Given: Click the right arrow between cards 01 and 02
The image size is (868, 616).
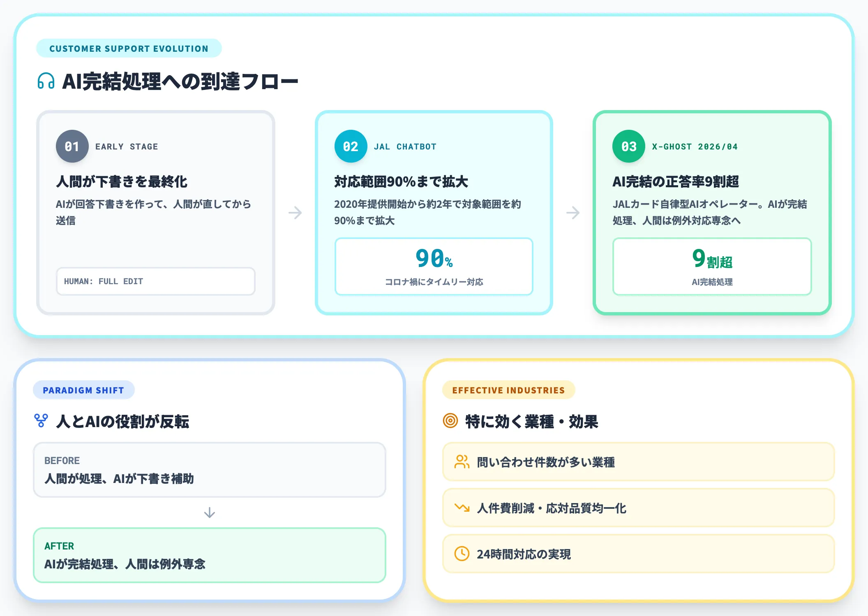Looking at the screenshot, I should pos(295,213).
